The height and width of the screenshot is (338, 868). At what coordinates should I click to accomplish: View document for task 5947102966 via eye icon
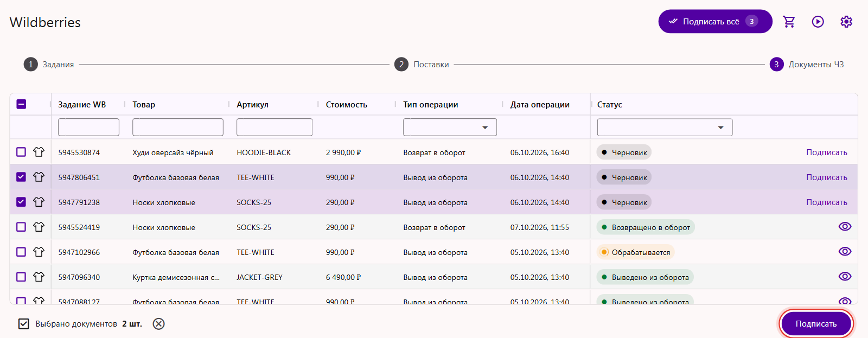pyautogui.click(x=845, y=252)
